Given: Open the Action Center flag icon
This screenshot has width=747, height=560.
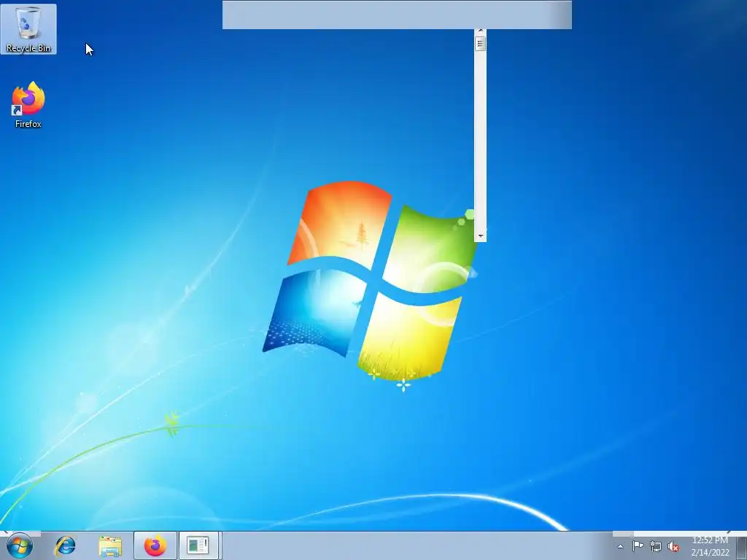Looking at the screenshot, I should tap(638, 546).
